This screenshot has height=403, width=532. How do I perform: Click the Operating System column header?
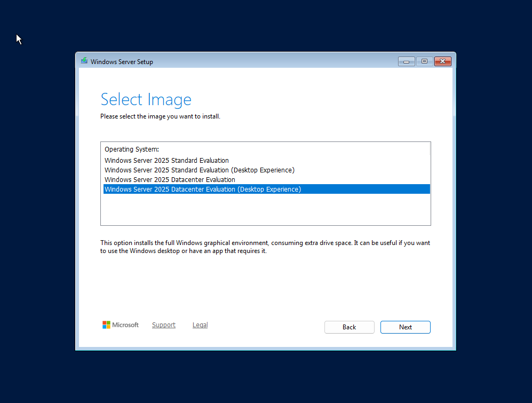coord(132,149)
